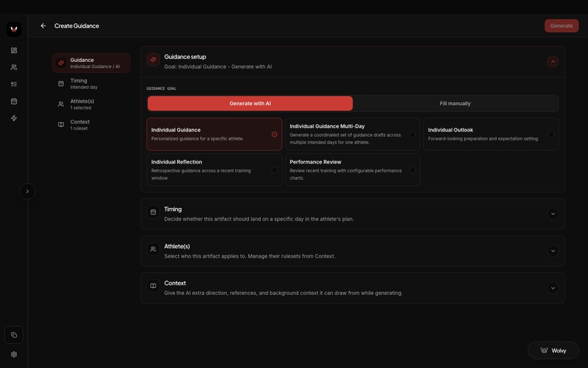
Task: Click the calendar icon in Timing section header
Action: [153, 212]
